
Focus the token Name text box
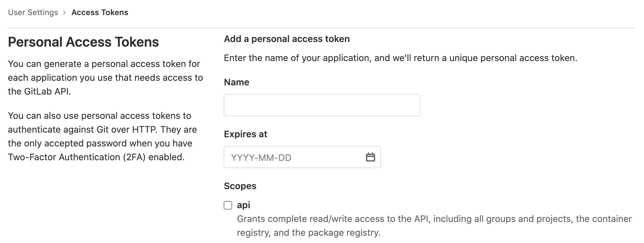pyautogui.click(x=322, y=105)
